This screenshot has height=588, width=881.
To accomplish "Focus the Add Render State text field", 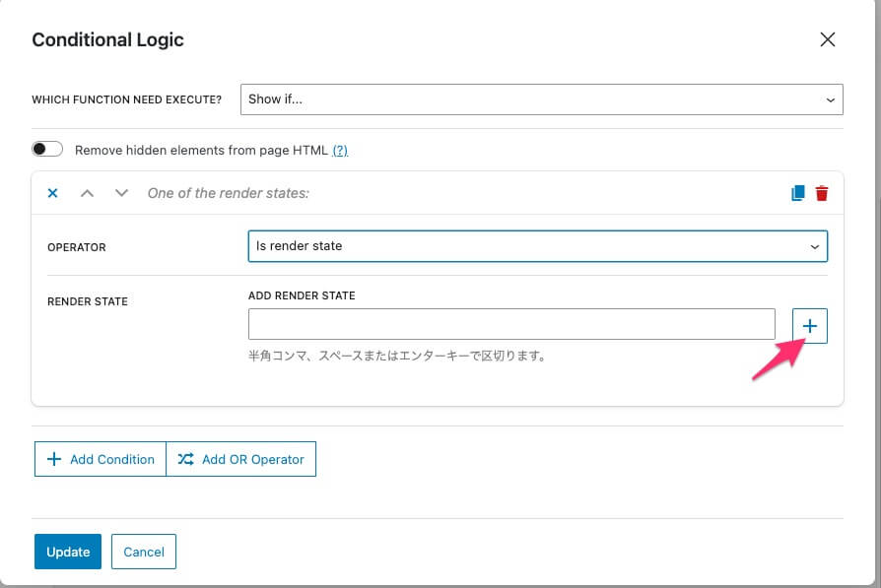I will (x=511, y=324).
